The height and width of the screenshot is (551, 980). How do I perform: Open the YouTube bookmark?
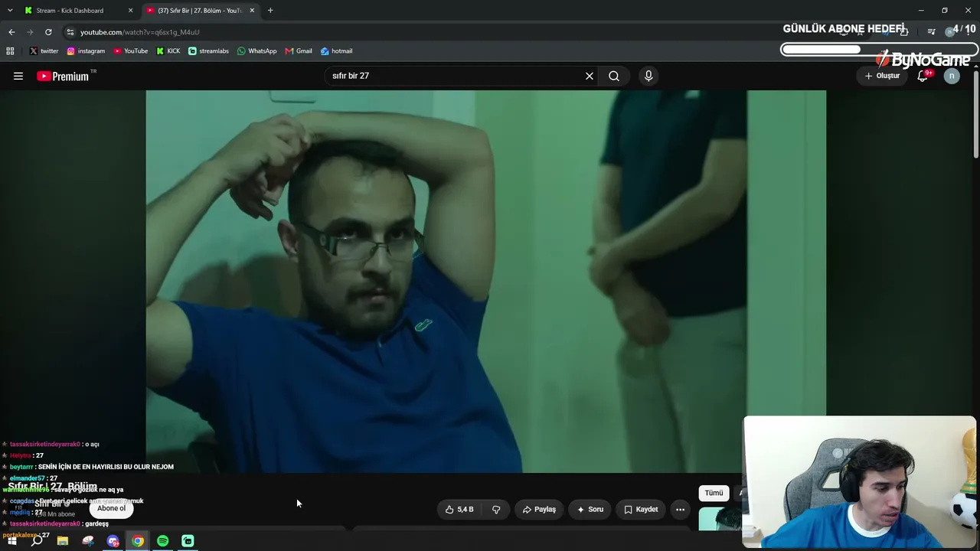131,51
